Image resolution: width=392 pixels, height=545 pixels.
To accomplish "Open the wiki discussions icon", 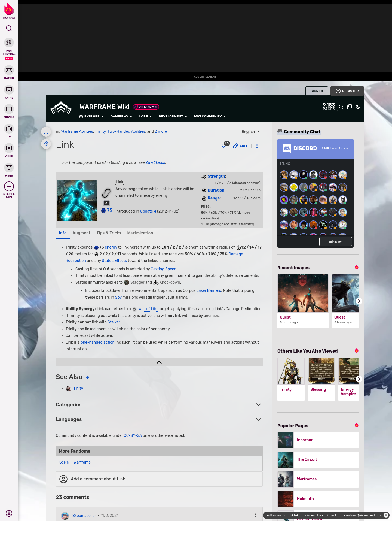I will click(x=350, y=107).
